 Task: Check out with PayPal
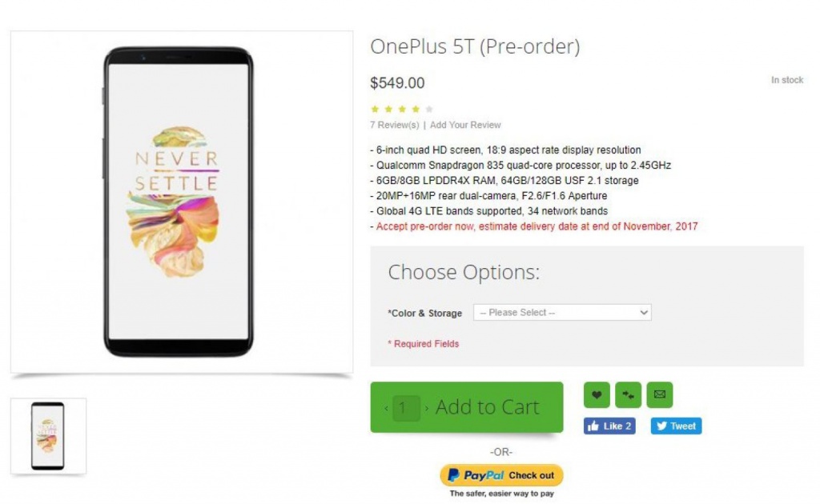point(501,475)
